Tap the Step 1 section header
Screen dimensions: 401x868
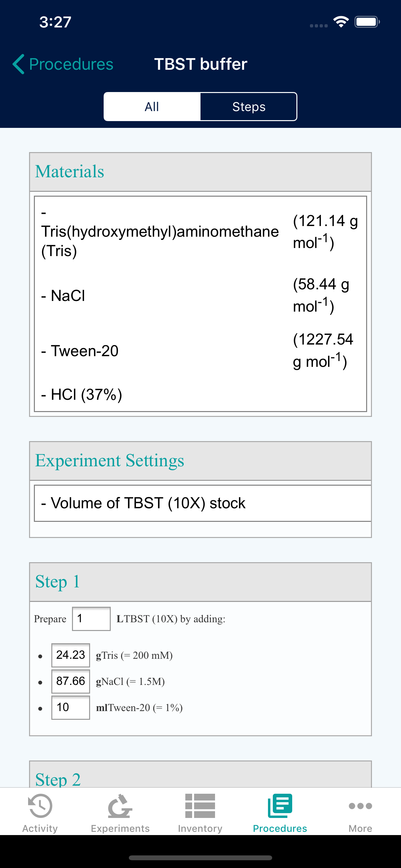[x=200, y=582]
